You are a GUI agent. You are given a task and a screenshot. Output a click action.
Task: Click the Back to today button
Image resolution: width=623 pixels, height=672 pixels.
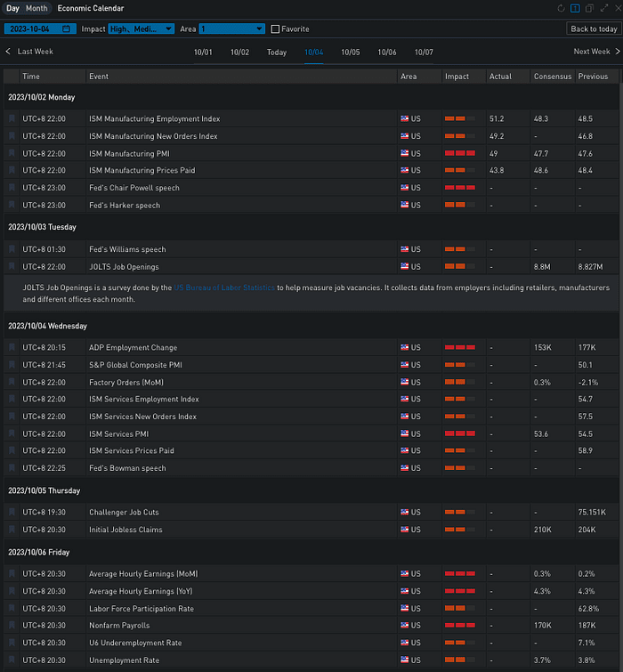[594, 28]
